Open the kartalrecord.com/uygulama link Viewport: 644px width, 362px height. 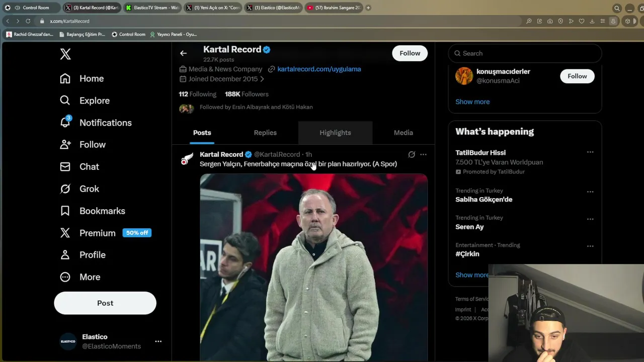point(319,69)
